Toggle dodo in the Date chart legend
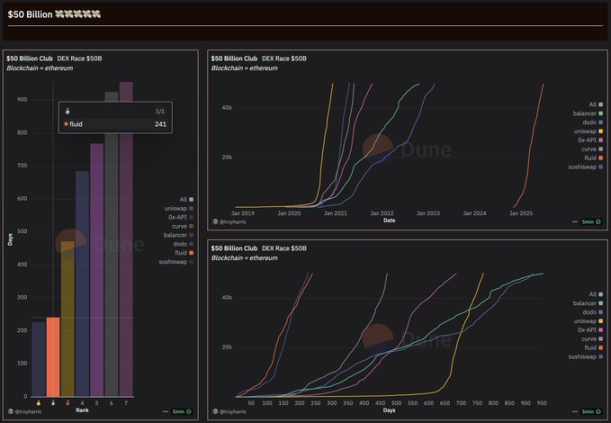The height and width of the screenshot is (423, 611). [x=593, y=122]
